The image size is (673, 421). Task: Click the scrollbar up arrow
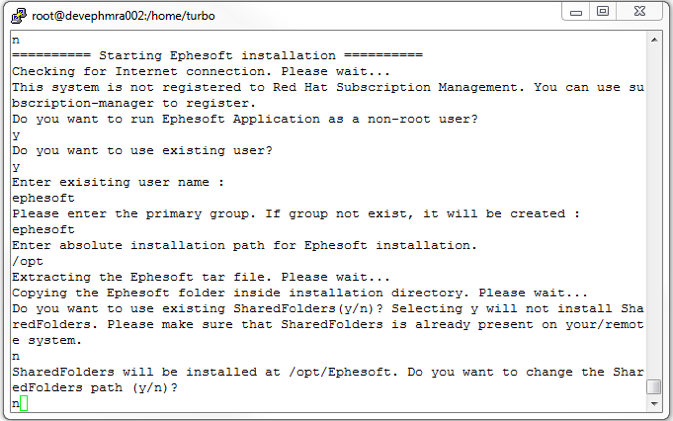(x=654, y=40)
